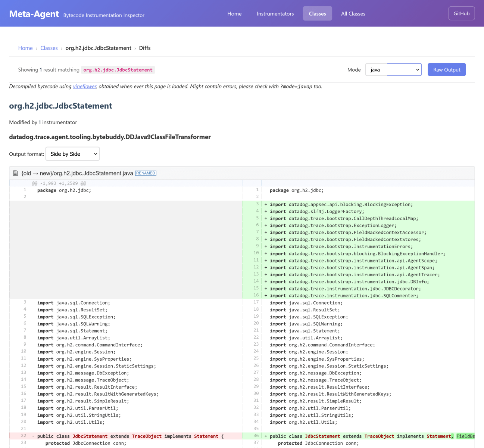Screen dimensions: 484x448
Task: Click the diff hunk header @@ -1,993 +1,2509 @@
Action: (59, 183)
